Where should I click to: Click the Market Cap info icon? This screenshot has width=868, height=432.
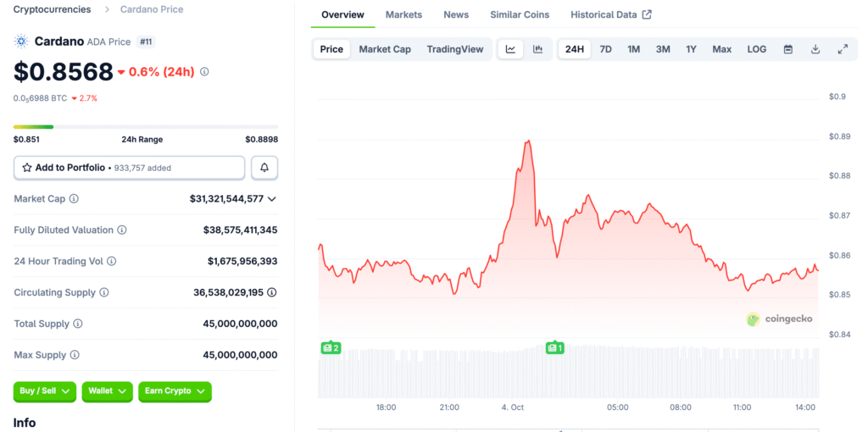tap(74, 199)
